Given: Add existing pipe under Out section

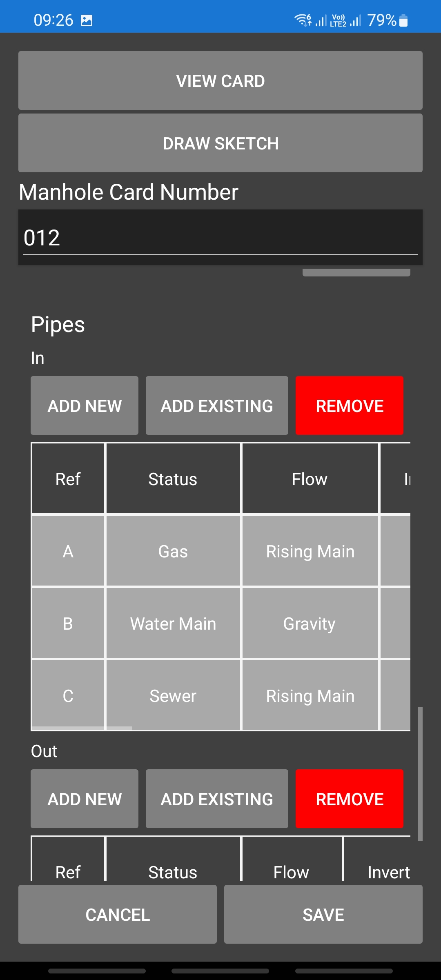Looking at the screenshot, I should [x=217, y=799].
